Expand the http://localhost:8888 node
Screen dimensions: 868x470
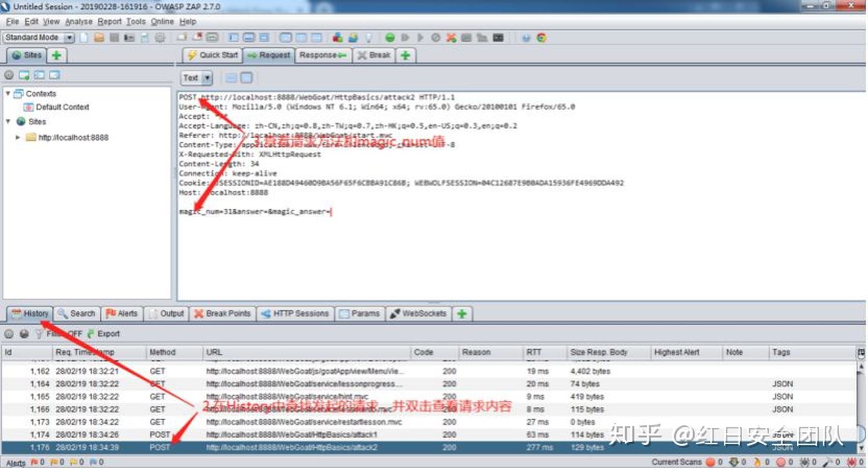(x=18, y=138)
